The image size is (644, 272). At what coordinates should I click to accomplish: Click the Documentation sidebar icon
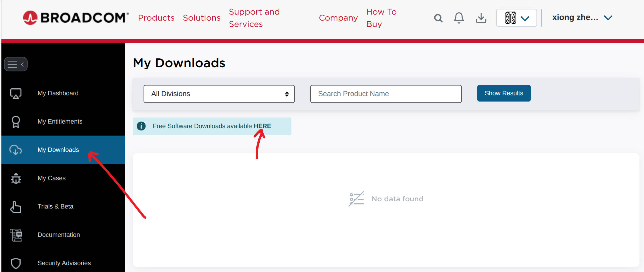[x=16, y=235]
